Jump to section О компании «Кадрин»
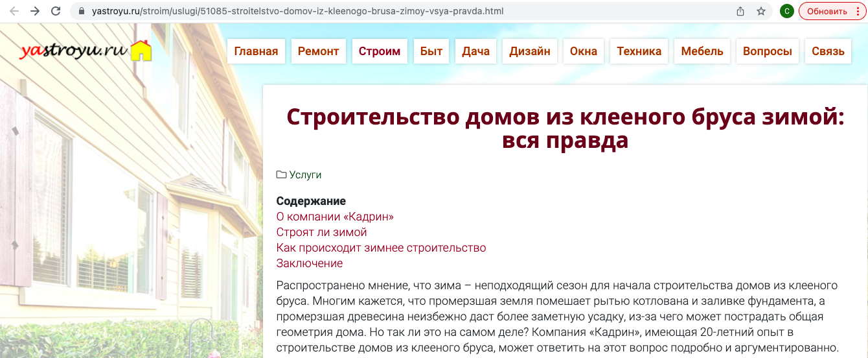 (335, 217)
